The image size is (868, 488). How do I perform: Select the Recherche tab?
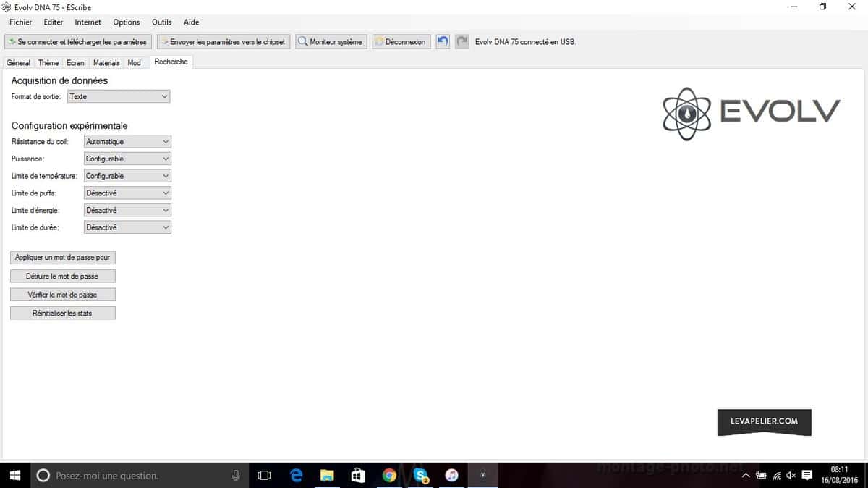click(171, 62)
